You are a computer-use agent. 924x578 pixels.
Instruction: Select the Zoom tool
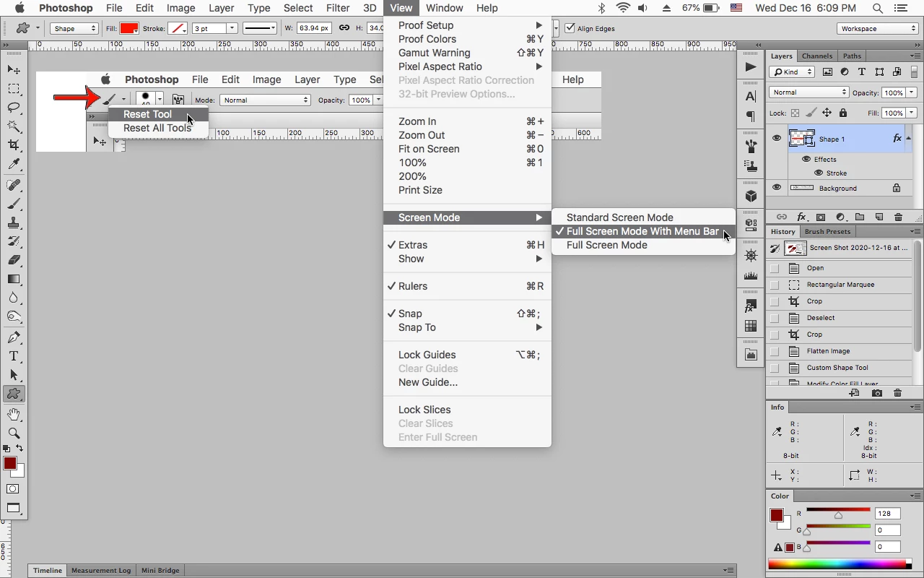[14, 433]
